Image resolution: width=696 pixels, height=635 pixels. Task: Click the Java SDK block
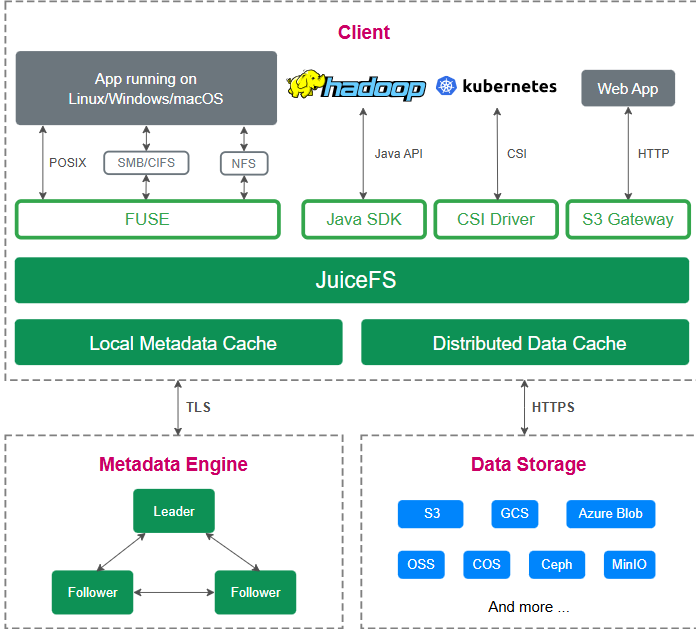coord(364,219)
